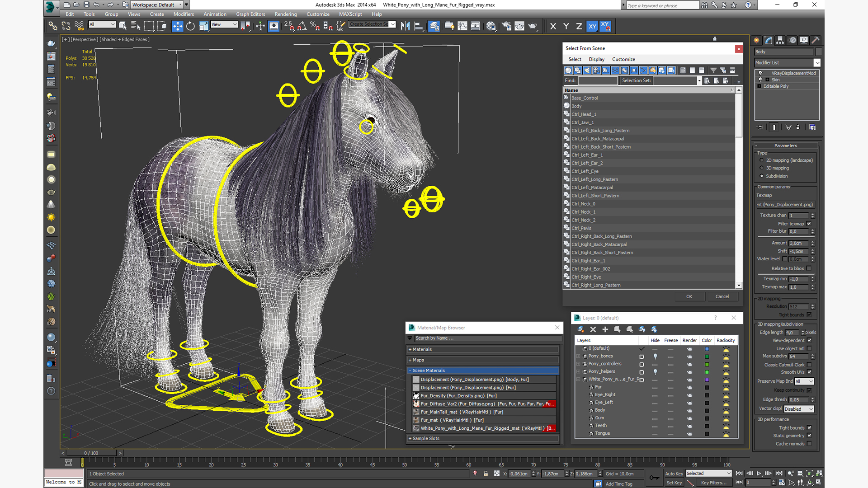The height and width of the screenshot is (488, 868).
Task: Open the Animation menu
Action: [x=215, y=14]
